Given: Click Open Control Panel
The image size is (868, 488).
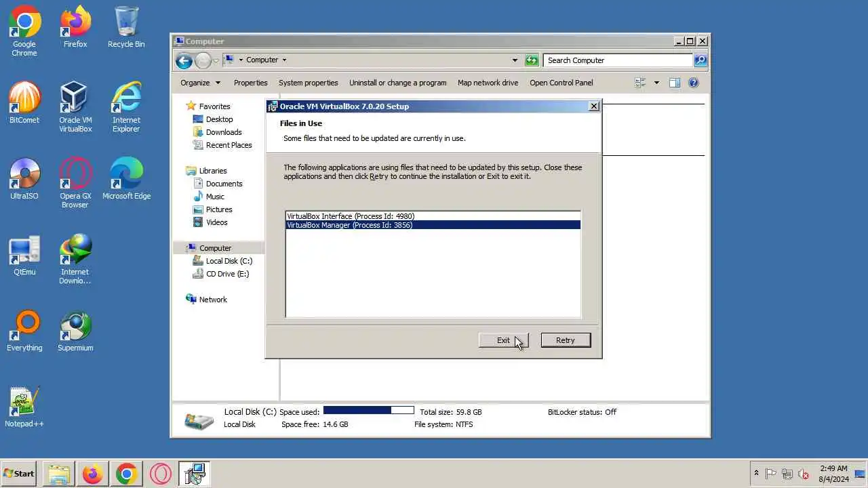Looking at the screenshot, I should [x=561, y=83].
